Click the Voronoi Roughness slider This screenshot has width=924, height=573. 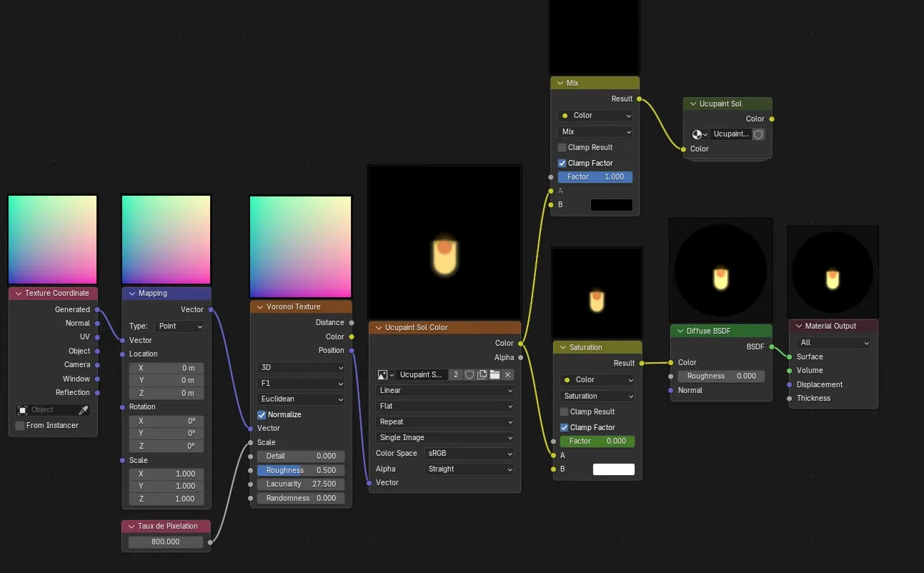point(301,470)
